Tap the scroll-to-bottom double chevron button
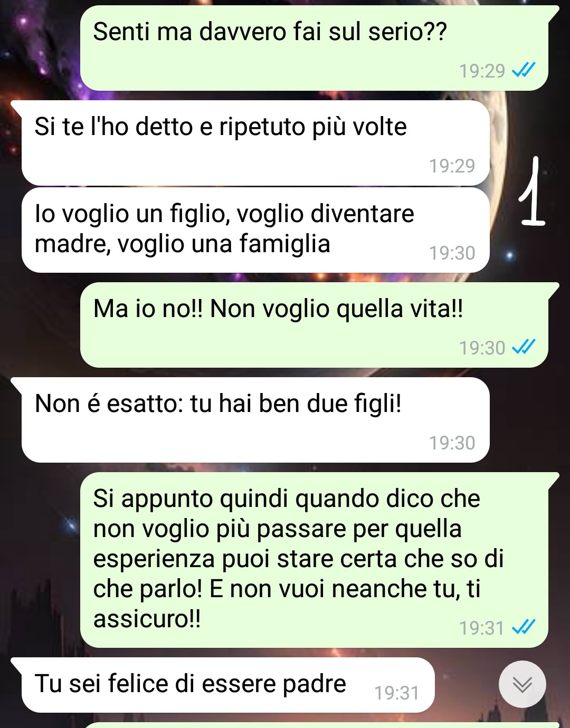This screenshot has height=728, width=570. pyautogui.click(x=522, y=684)
